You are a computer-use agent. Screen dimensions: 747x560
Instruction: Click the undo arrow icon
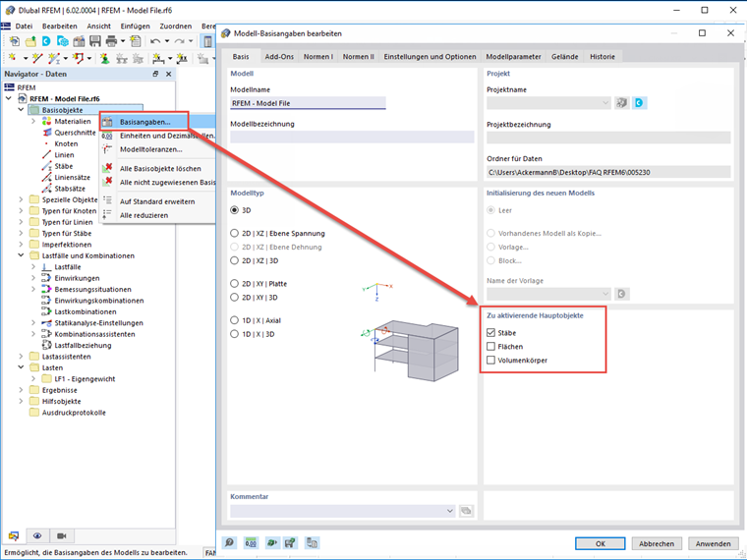click(155, 41)
